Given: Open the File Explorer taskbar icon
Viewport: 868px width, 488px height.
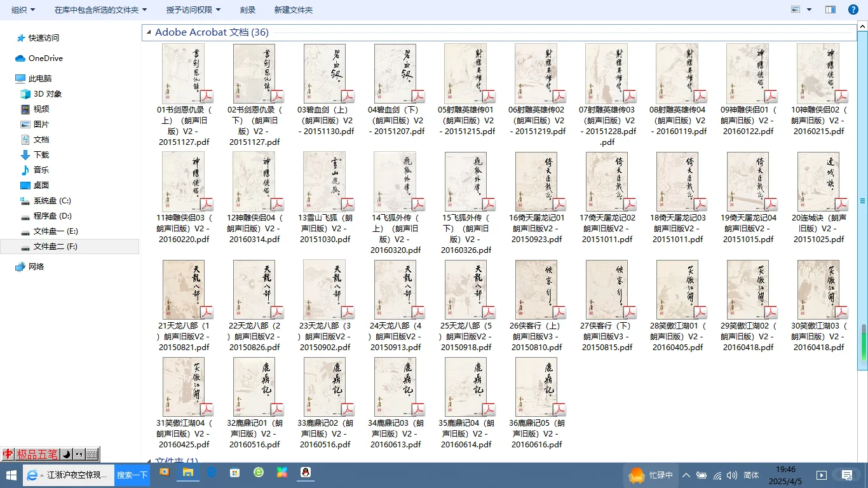Looking at the screenshot, I should (188, 473).
